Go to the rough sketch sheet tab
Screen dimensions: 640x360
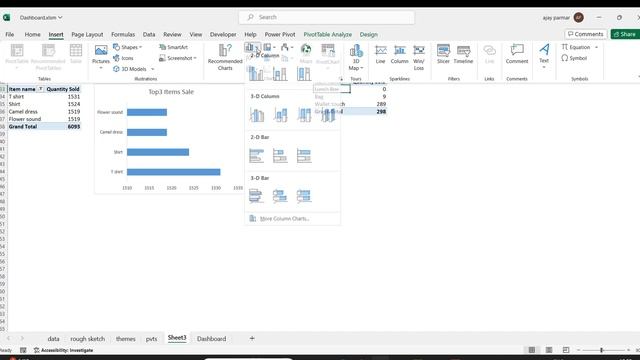87,339
